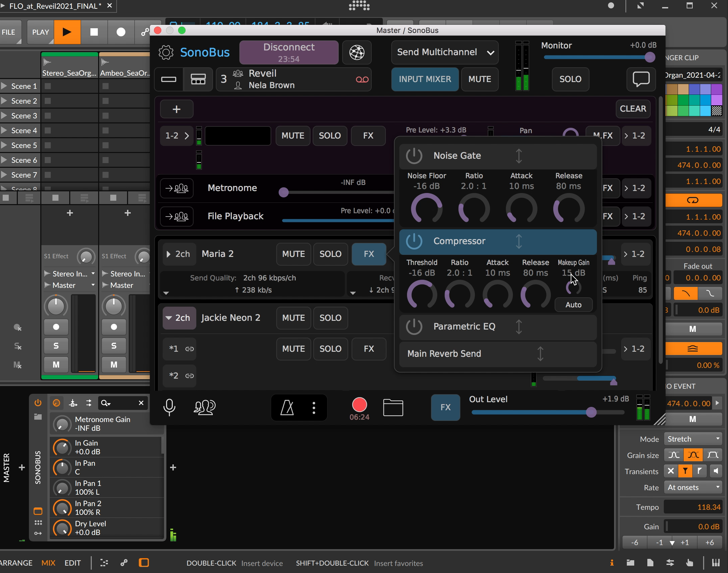Click the chat bubble icon

[641, 79]
